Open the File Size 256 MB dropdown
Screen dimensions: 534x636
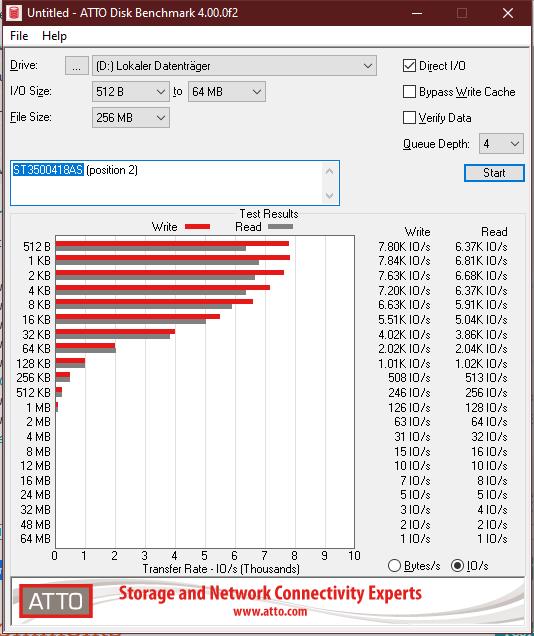point(131,118)
